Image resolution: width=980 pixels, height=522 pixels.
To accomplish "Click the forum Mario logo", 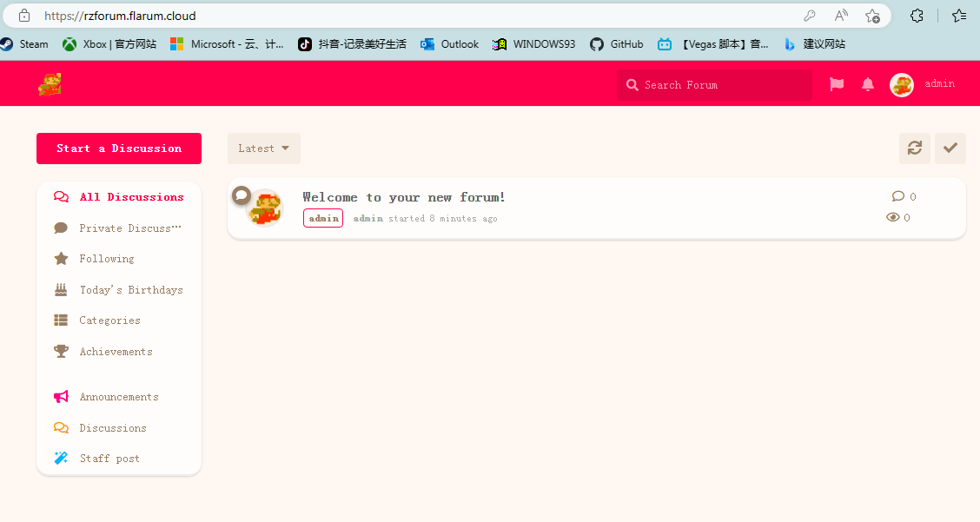I will [x=50, y=84].
